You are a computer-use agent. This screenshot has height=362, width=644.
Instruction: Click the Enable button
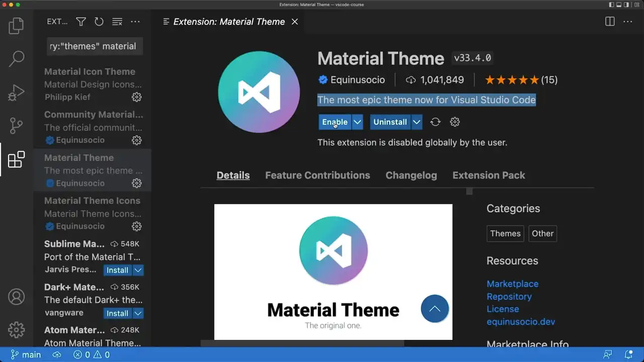pyautogui.click(x=335, y=122)
